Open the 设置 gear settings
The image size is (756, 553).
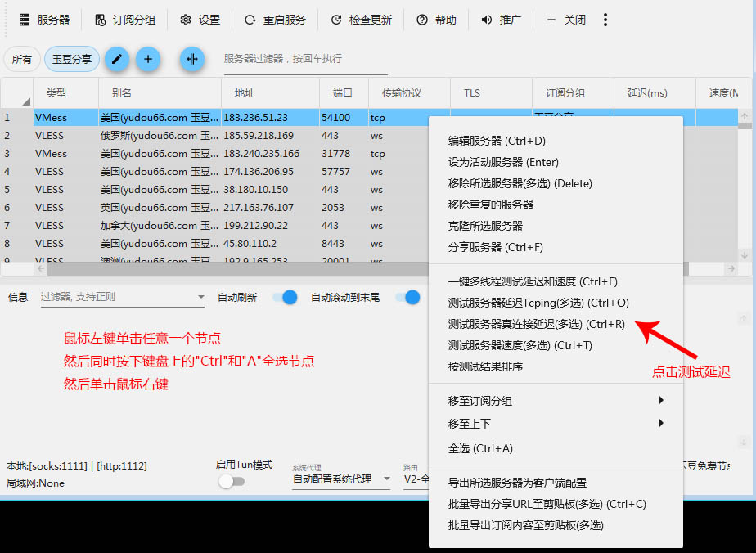[200, 20]
